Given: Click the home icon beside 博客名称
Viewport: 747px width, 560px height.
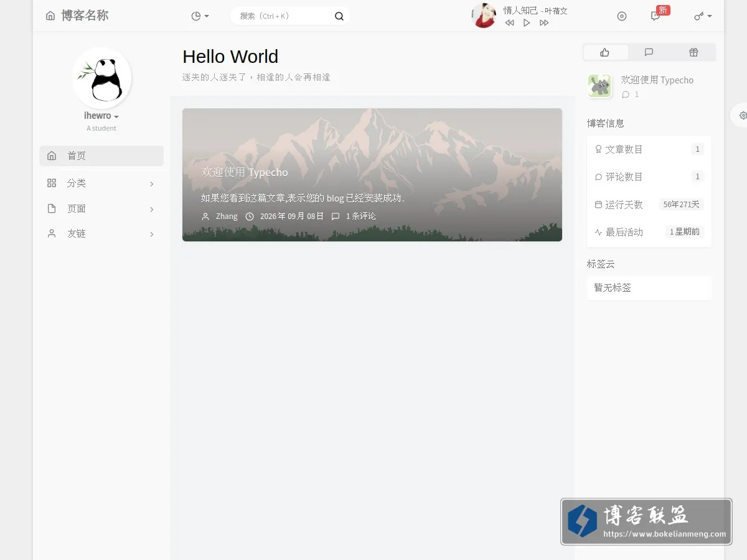Looking at the screenshot, I should coord(50,16).
